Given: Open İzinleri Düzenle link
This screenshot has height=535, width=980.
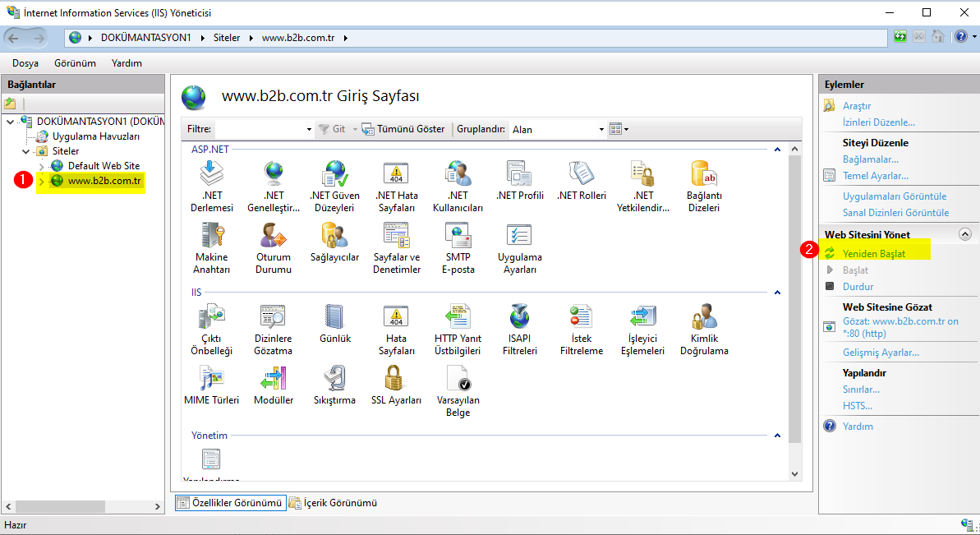Looking at the screenshot, I should (x=878, y=122).
